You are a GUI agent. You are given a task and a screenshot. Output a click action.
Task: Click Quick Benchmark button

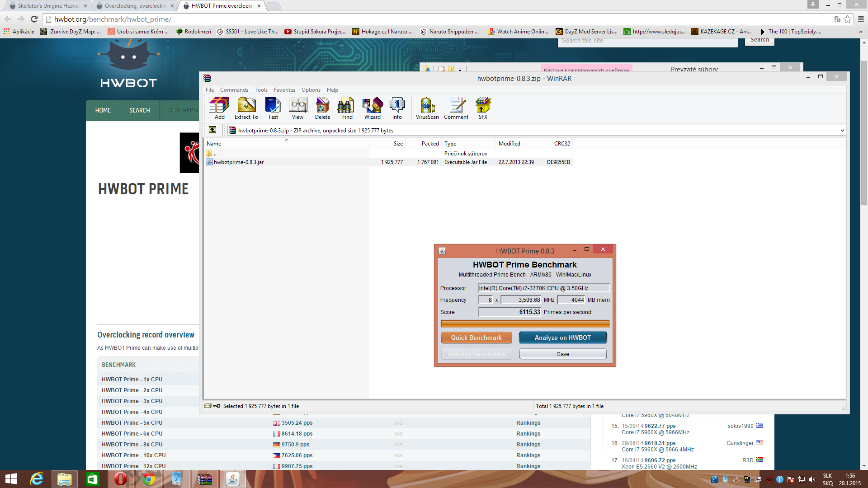coord(476,338)
